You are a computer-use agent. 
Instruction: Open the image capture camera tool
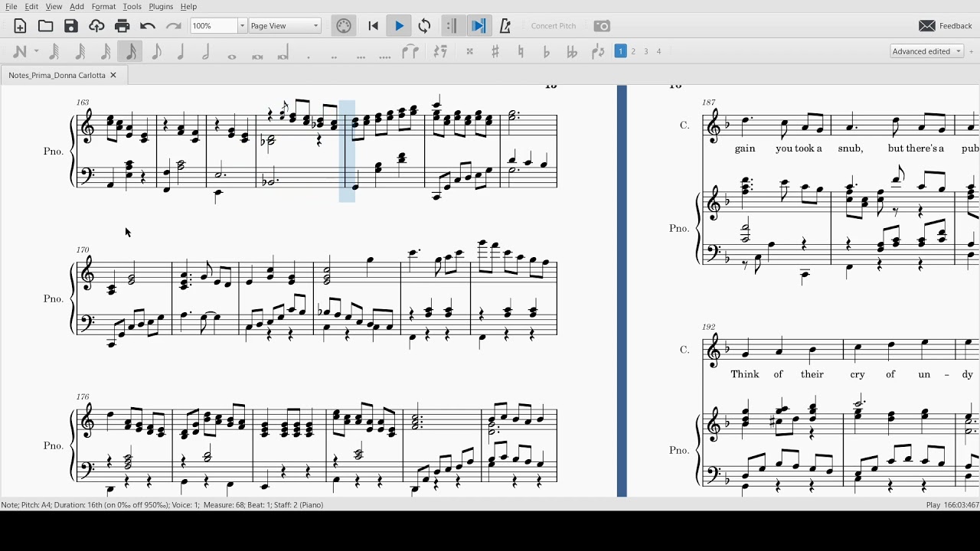click(603, 26)
